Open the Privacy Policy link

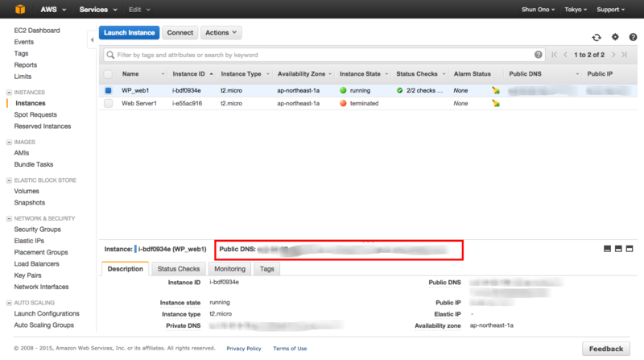(244, 349)
